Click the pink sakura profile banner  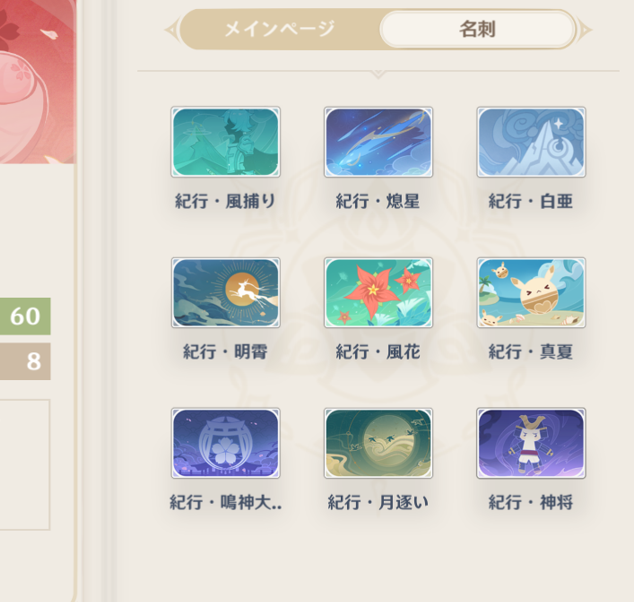click(x=37, y=81)
